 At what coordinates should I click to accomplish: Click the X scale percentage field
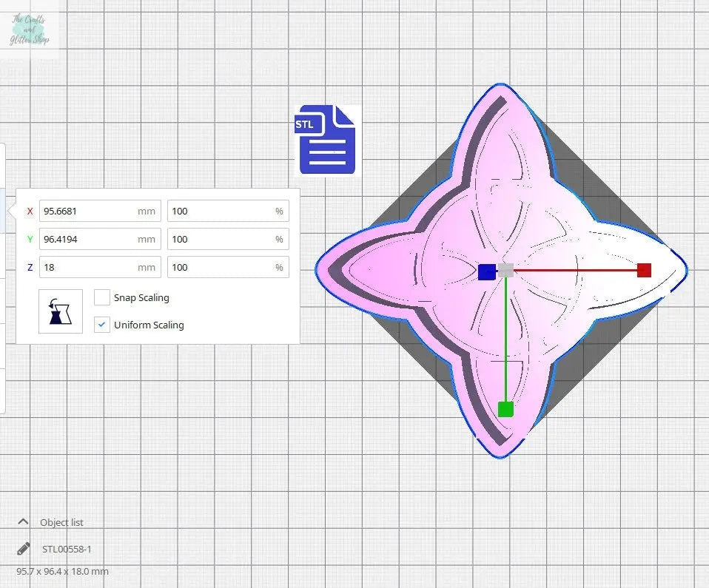pos(220,211)
